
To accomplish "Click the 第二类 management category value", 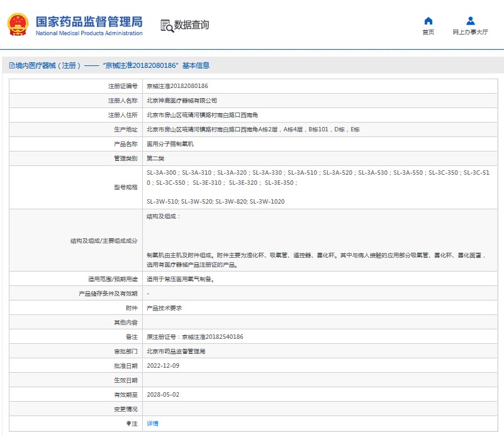I will click(x=155, y=158).
